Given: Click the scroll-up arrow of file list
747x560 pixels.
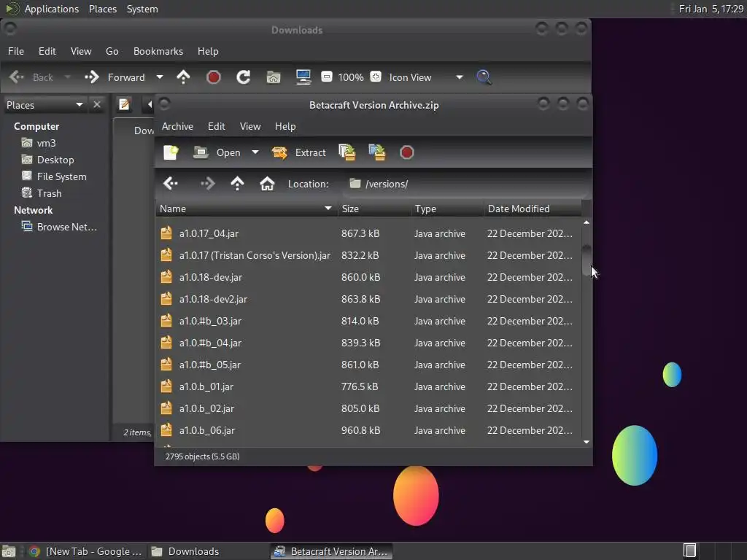Looking at the screenshot, I should tap(587, 222).
